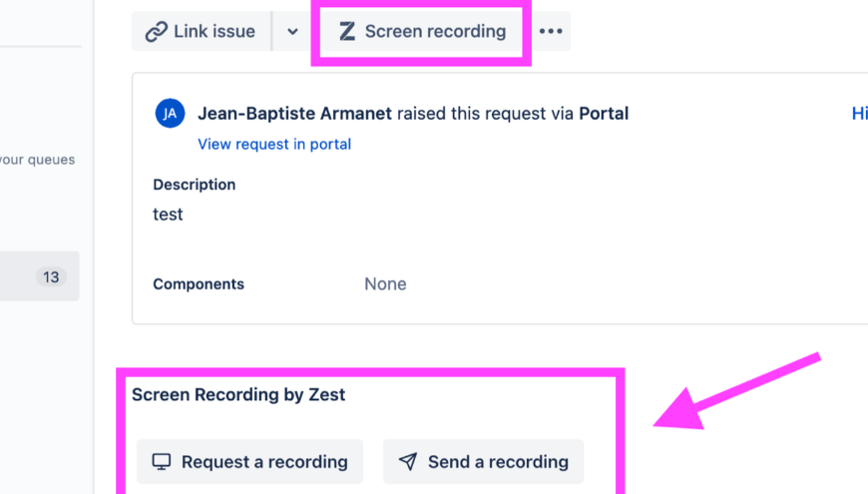The height and width of the screenshot is (494, 868).
Task: Open the View request in portal link
Action: click(x=274, y=144)
